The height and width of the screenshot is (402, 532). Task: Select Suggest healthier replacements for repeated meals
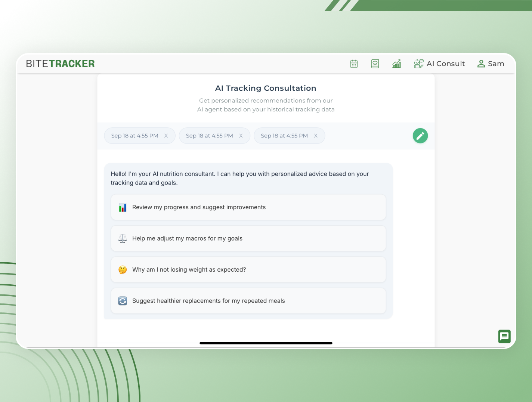248,301
